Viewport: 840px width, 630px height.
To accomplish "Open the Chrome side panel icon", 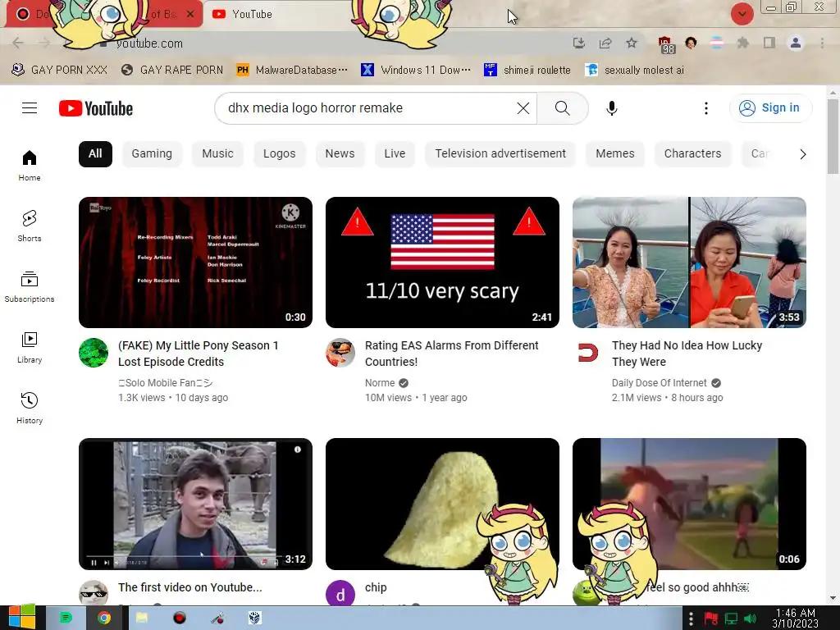I will click(769, 43).
